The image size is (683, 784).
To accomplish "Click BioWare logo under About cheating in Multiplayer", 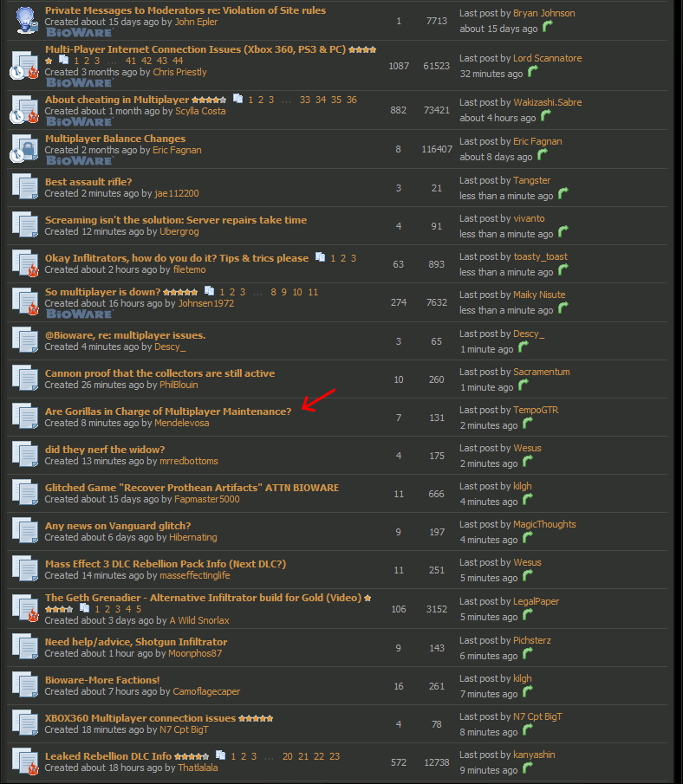I will 79,122.
